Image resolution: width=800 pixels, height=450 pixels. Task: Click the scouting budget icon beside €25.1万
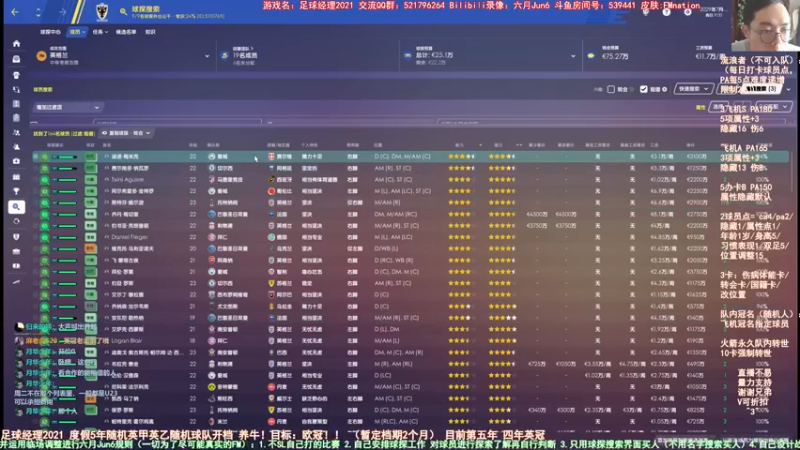408,56
